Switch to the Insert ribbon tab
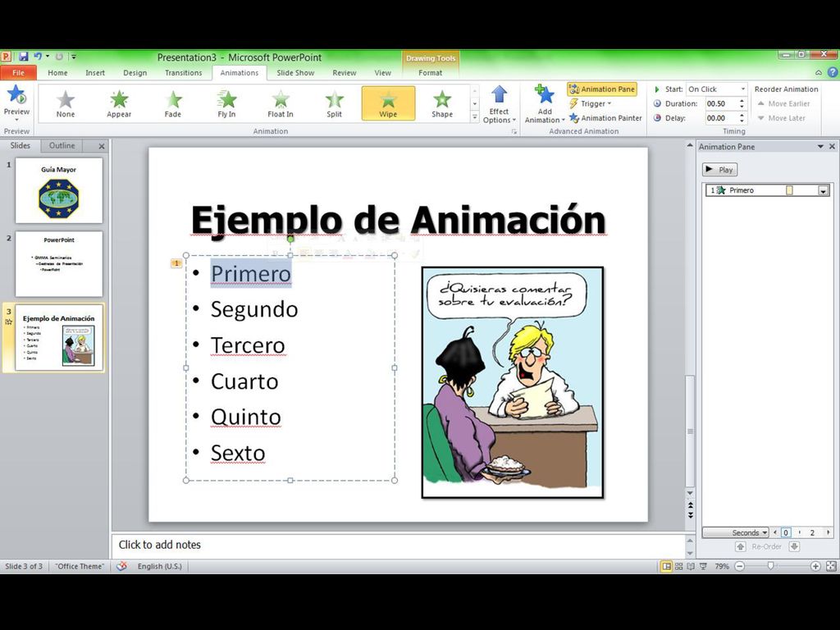The width and height of the screenshot is (840, 630). 95,72
